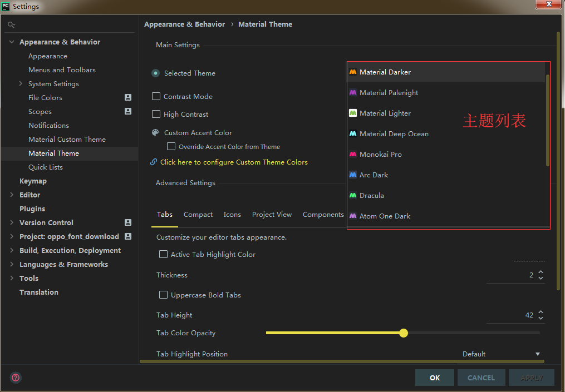The image size is (565, 392).
Task: Click the Tab Height value field
Action: pos(512,315)
